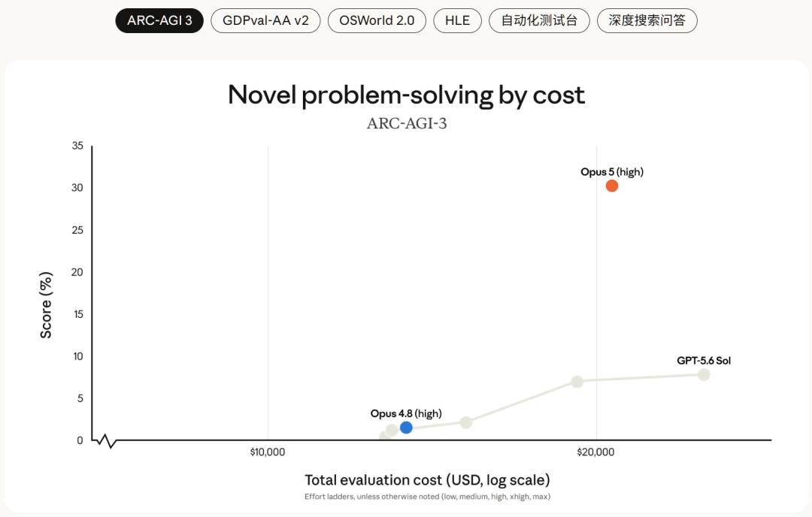Viewport: 812px width, 517px height.
Task: Click the blue Opus 4.8 data point
Action: tap(406, 428)
